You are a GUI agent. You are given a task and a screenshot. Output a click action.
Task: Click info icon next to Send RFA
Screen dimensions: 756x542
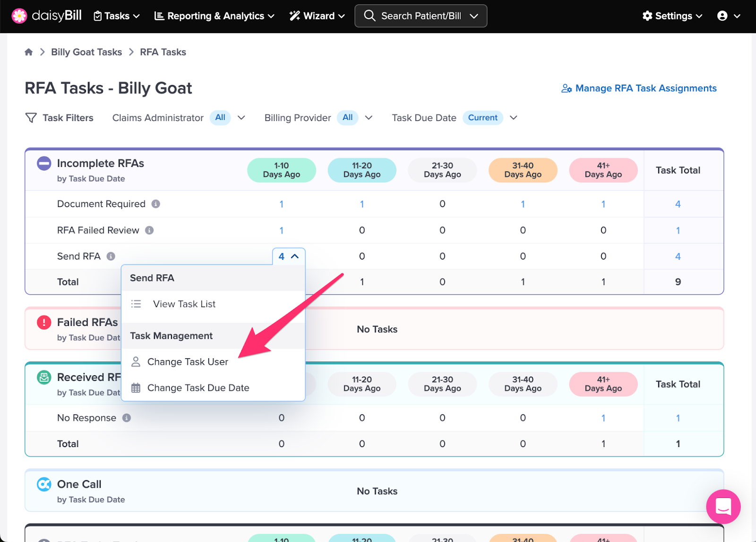pos(111,256)
